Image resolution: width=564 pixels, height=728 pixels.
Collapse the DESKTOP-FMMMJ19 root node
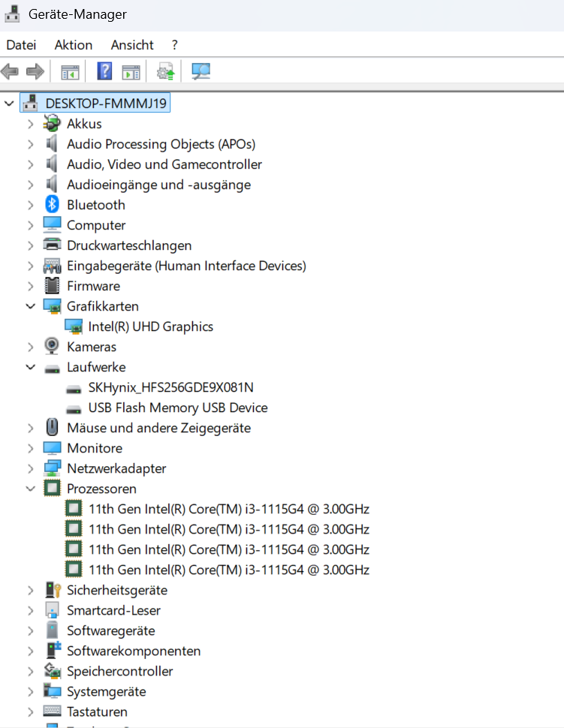pos(9,103)
